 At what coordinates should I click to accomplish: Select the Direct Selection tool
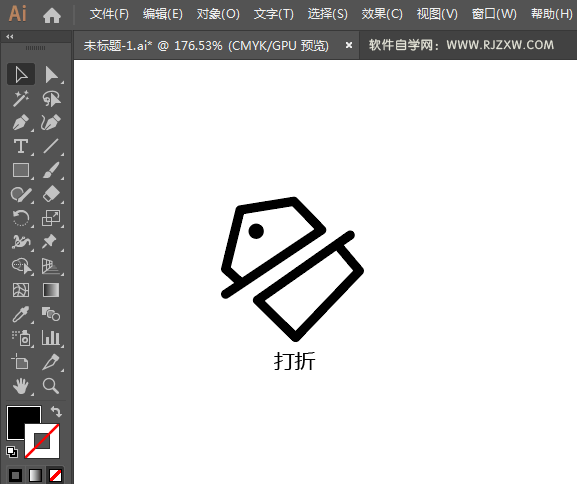(x=51, y=74)
